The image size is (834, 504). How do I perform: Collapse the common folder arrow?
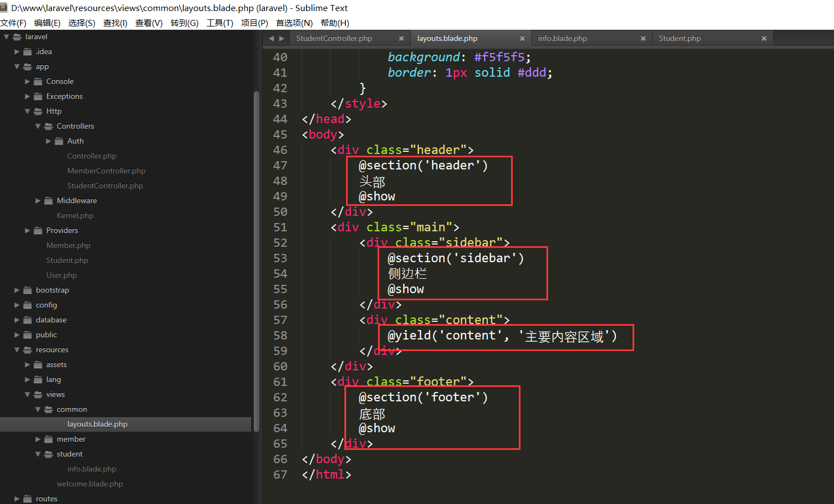[38, 409]
